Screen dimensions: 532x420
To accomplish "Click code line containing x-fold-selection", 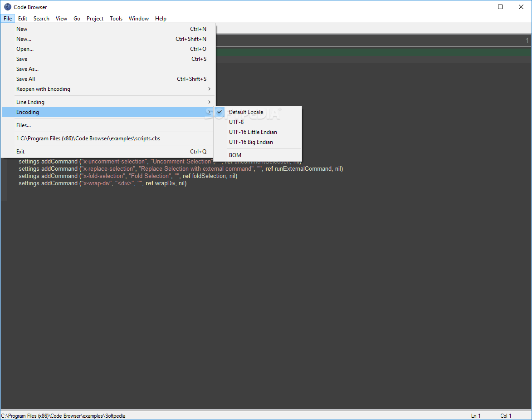I will [128, 176].
